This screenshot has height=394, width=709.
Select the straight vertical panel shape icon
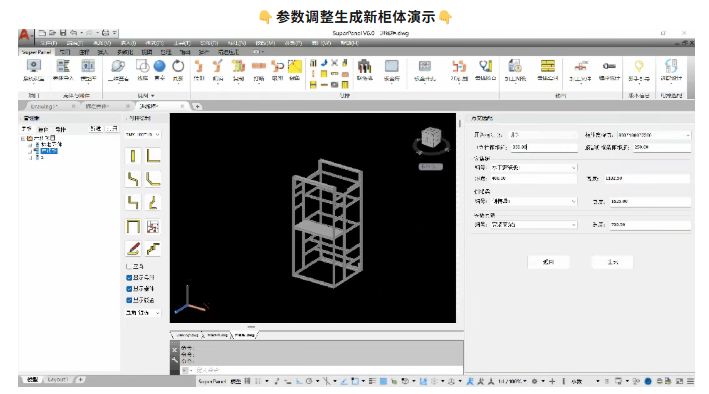click(x=132, y=156)
